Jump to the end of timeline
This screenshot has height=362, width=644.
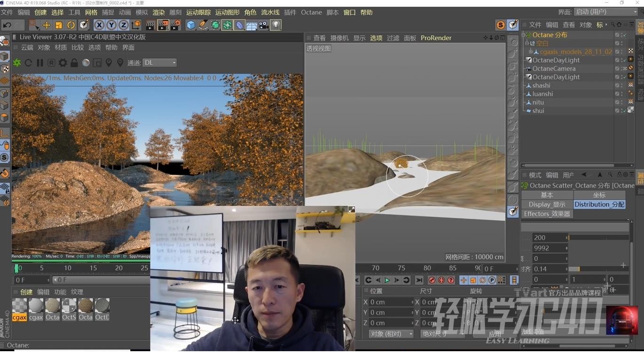(x=419, y=280)
